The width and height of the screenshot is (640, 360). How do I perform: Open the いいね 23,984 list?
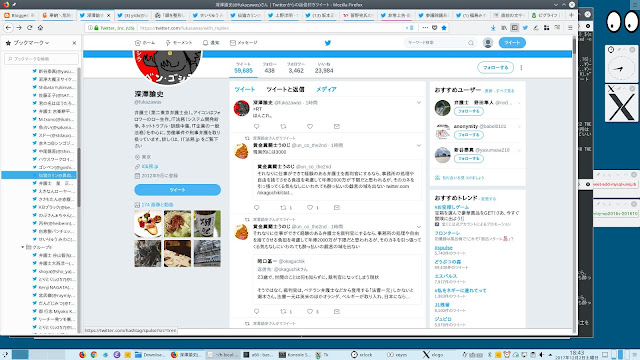click(x=324, y=68)
